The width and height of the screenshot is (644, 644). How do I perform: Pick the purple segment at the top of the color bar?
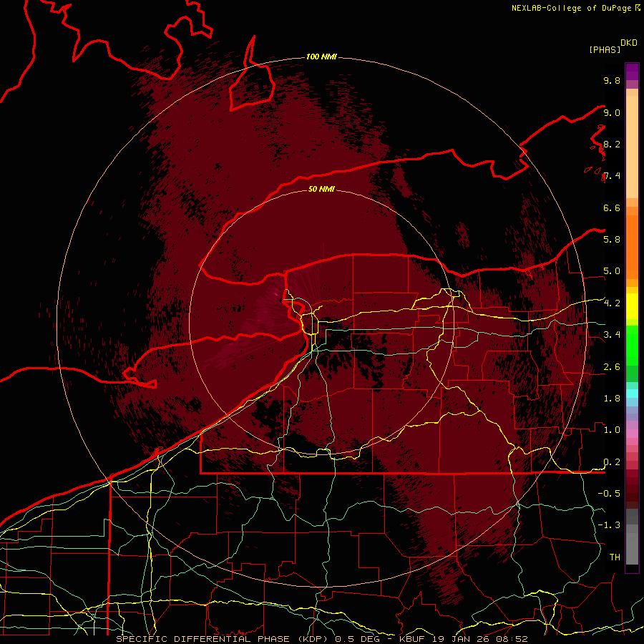pos(632,72)
